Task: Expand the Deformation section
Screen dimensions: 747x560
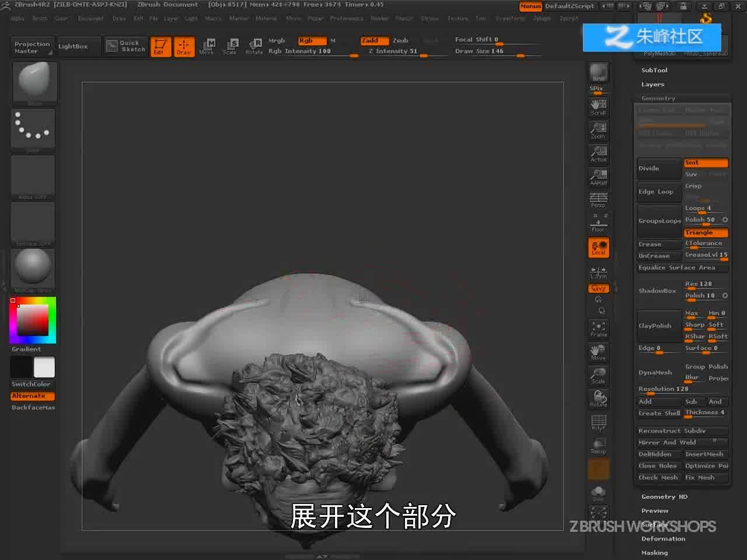Action: pyautogui.click(x=663, y=539)
